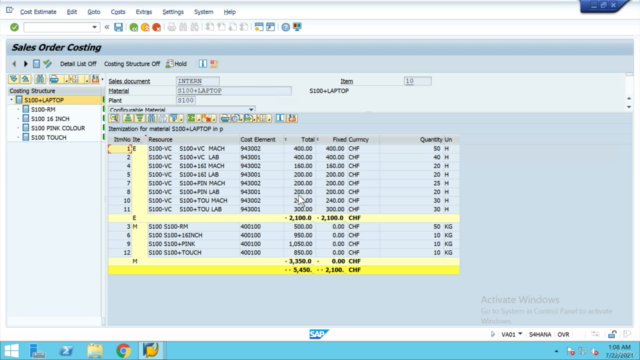Click the Find binoculars icon above Costing Structure
This screenshot has width=640, height=360.
(x=40, y=79)
